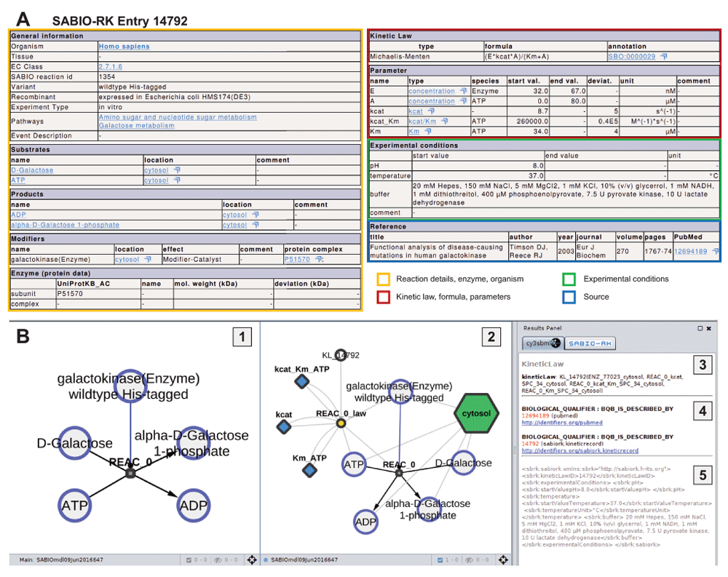
Task: Open external link icon in alpha-D-Galactose 1-phosphate row
Action: [x=256, y=225]
